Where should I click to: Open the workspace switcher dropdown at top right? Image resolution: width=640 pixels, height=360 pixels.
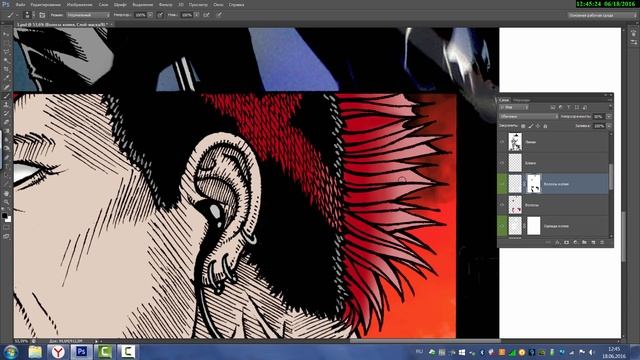[602, 15]
